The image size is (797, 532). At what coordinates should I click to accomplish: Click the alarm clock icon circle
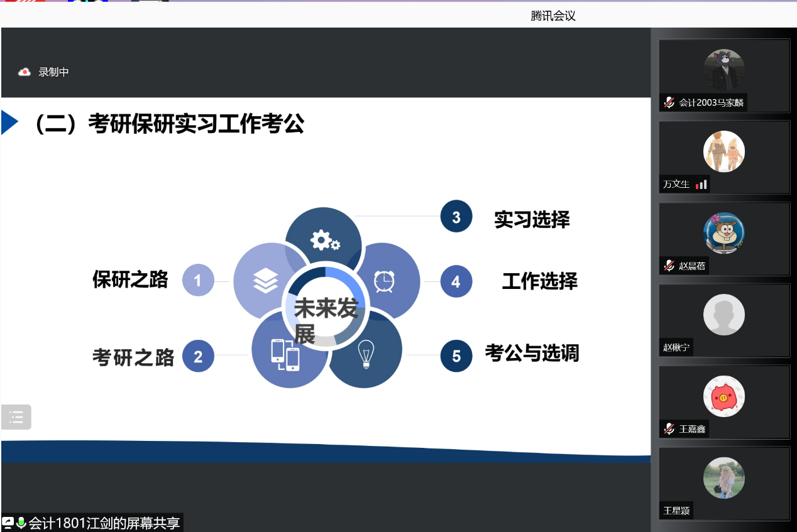[x=385, y=281]
